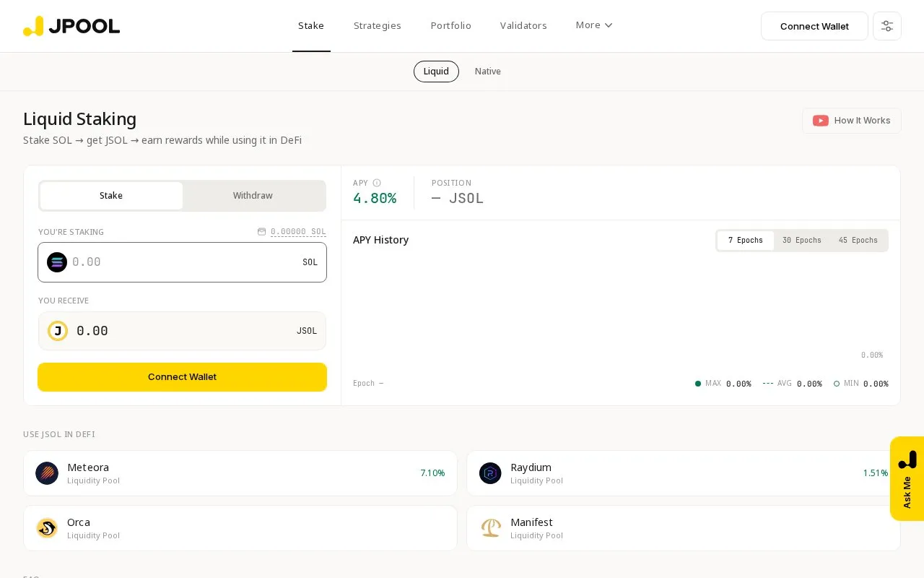Focus the SOL staking amount field
924x578 pixels.
[182, 262]
